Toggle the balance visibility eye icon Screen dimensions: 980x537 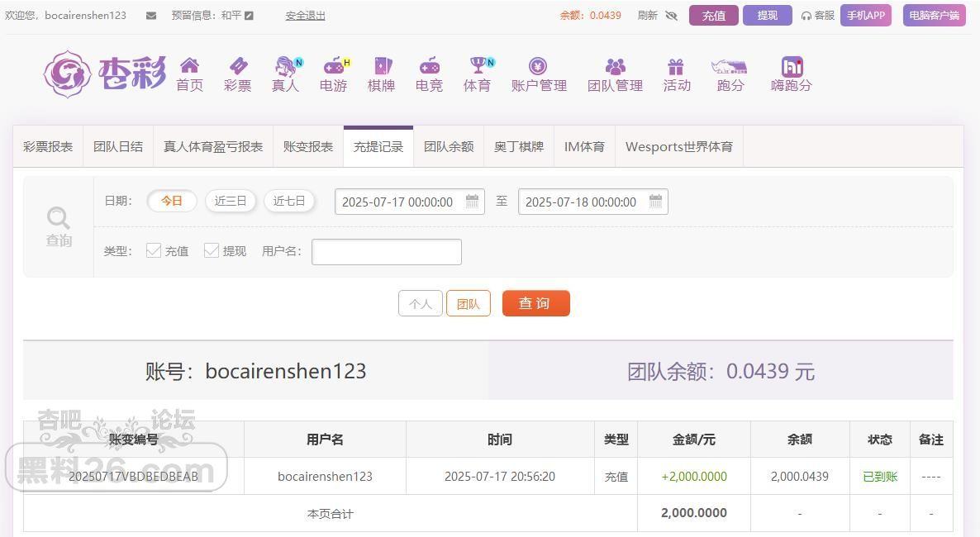672,16
